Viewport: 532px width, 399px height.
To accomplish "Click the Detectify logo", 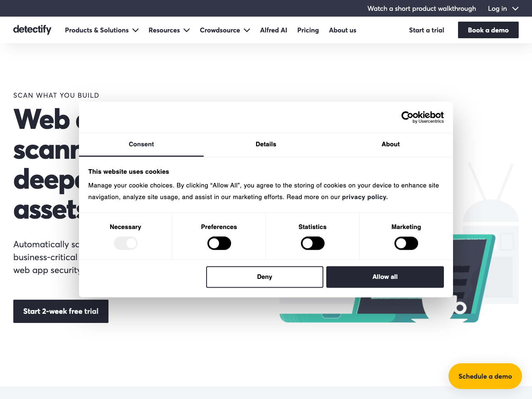I will click(32, 30).
